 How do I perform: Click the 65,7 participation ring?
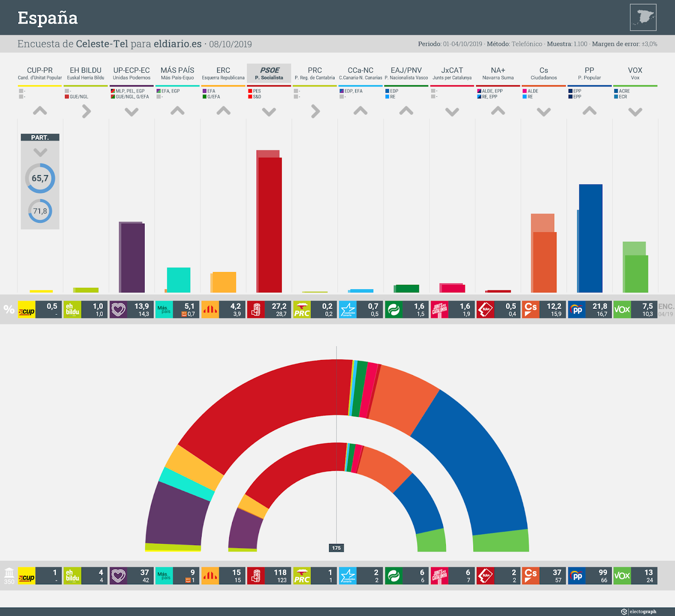pos(40,178)
